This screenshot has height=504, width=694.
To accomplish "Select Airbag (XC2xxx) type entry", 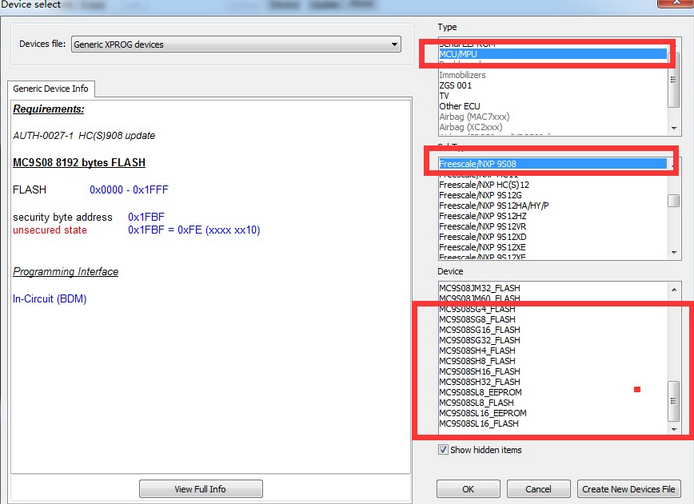I will point(552,127).
